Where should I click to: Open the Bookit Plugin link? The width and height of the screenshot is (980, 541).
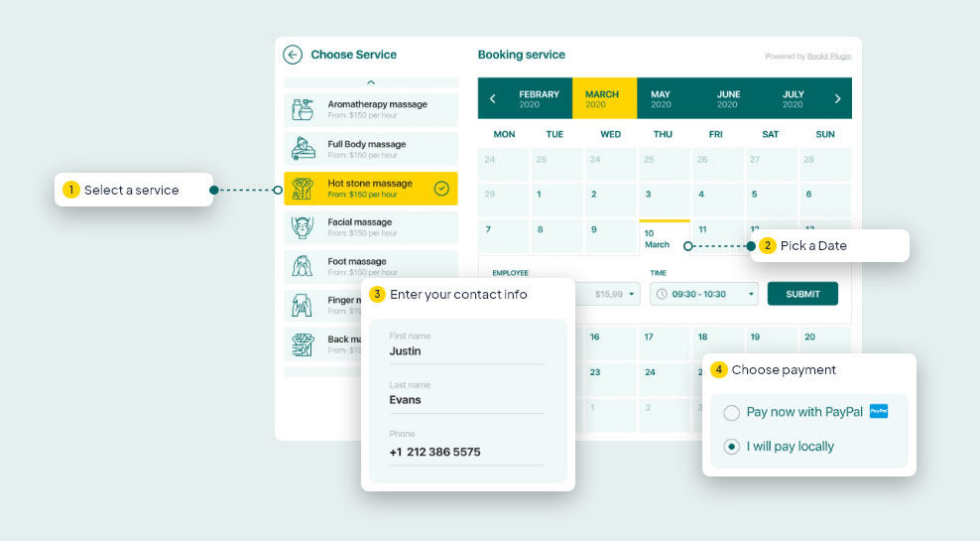(829, 57)
